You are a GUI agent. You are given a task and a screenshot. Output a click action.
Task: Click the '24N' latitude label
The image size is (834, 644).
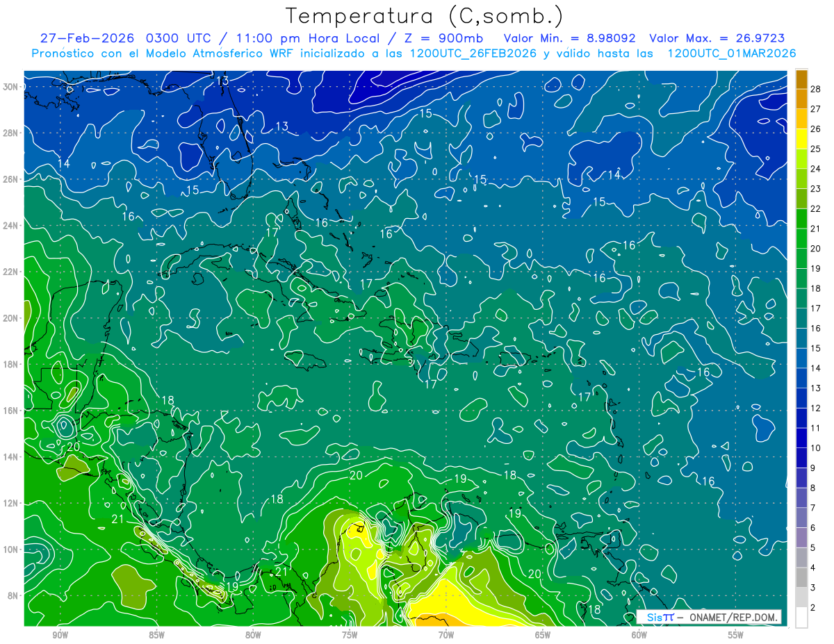click(x=12, y=226)
